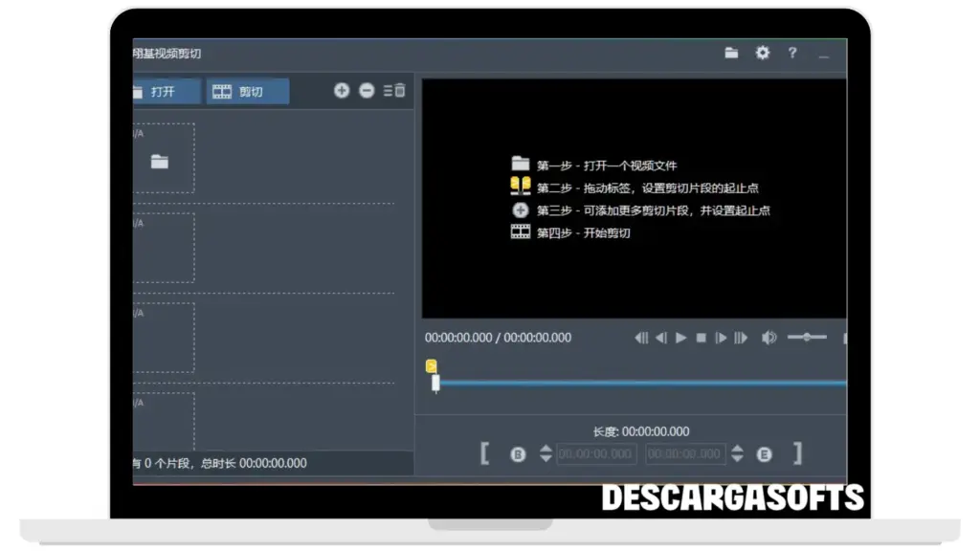The width and height of the screenshot is (980, 551).
Task: Step back one frame
Action: coord(660,338)
